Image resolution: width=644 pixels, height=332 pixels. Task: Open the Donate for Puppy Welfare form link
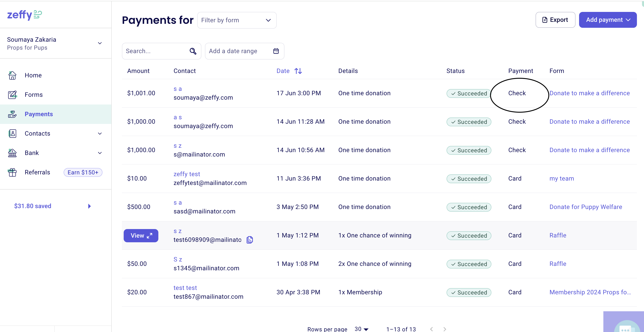586,207
